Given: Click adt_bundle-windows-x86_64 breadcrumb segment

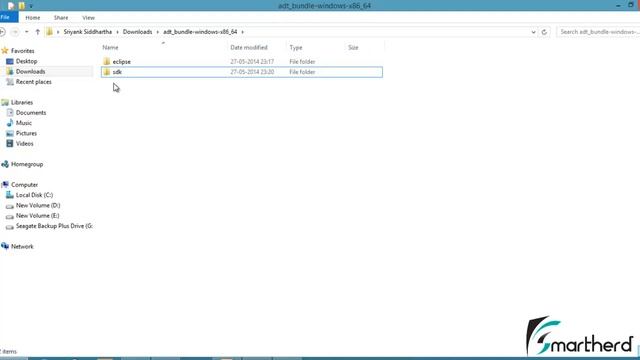Looking at the screenshot, I should coord(200,32).
